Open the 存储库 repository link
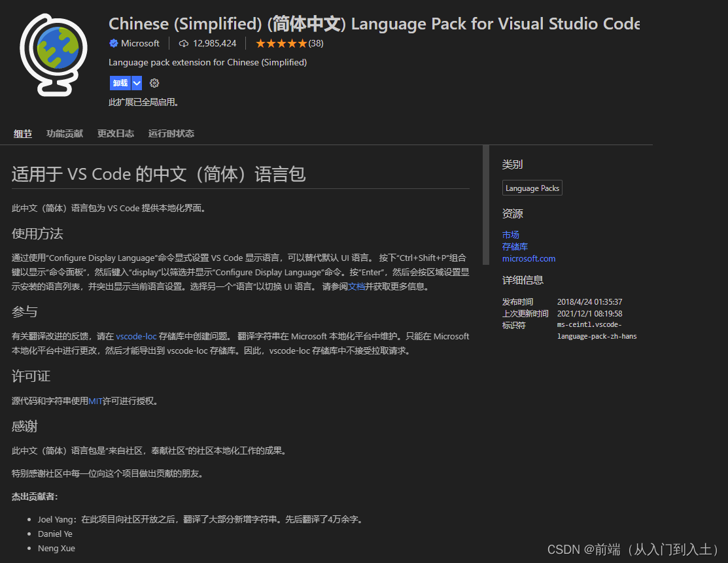This screenshot has height=563, width=728. (x=515, y=247)
